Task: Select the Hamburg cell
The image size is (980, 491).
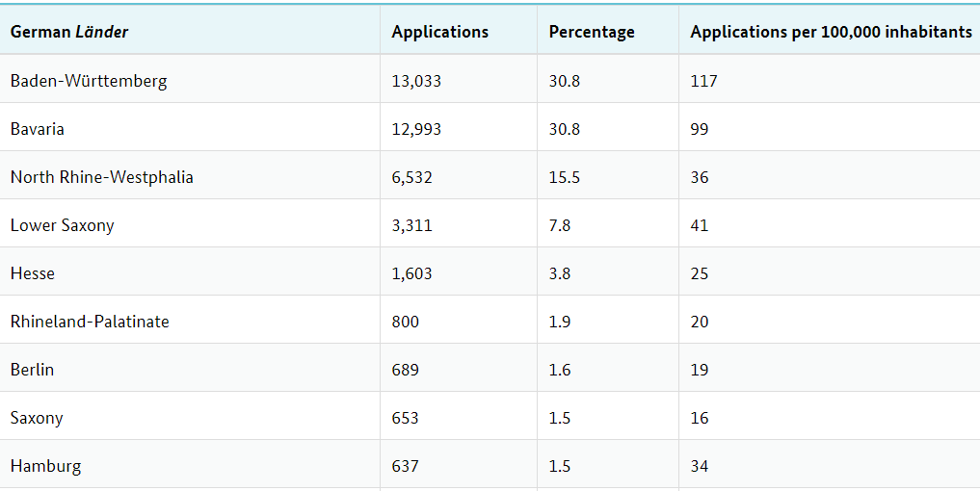Action: (x=45, y=466)
